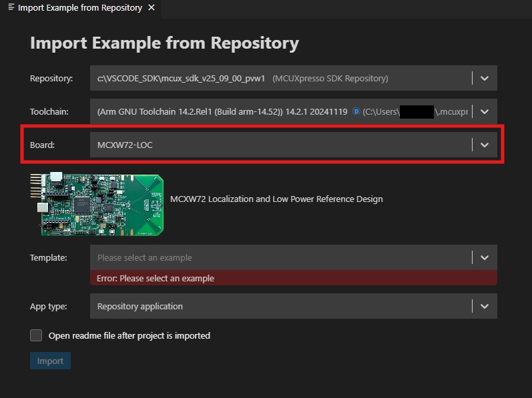This screenshot has height=398, width=532.
Task: Click the blue default badge in Toolchain
Action: point(356,111)
